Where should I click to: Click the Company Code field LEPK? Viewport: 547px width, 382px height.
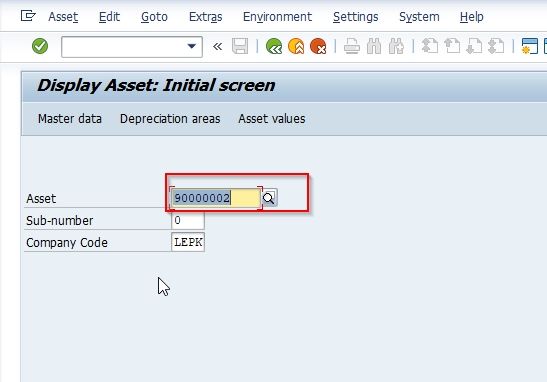(x=188, y=242)
